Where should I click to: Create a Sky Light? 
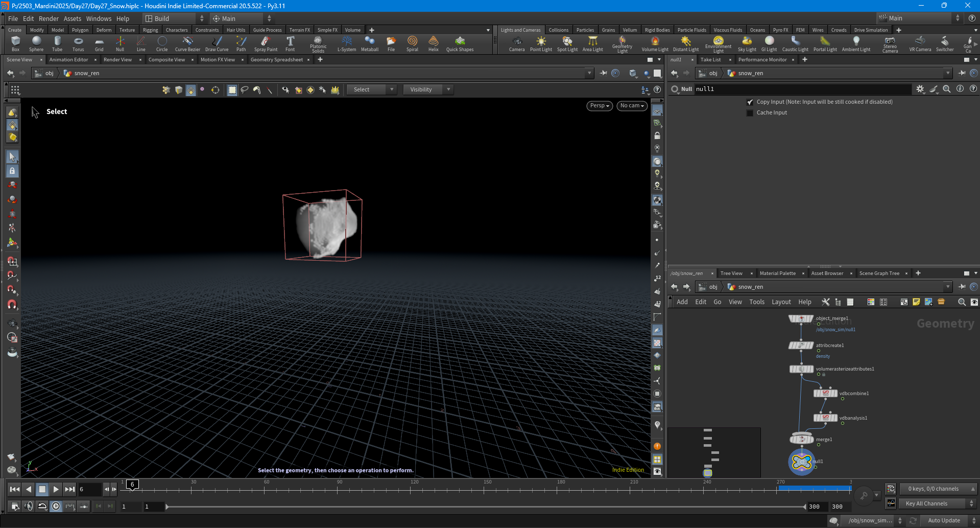coord(747,44)
